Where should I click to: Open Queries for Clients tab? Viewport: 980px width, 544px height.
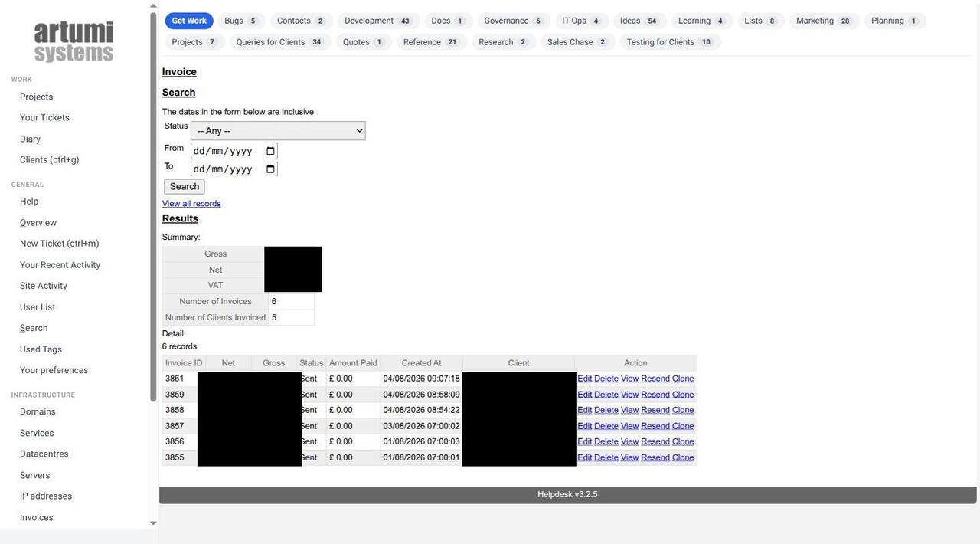[280, 42]
